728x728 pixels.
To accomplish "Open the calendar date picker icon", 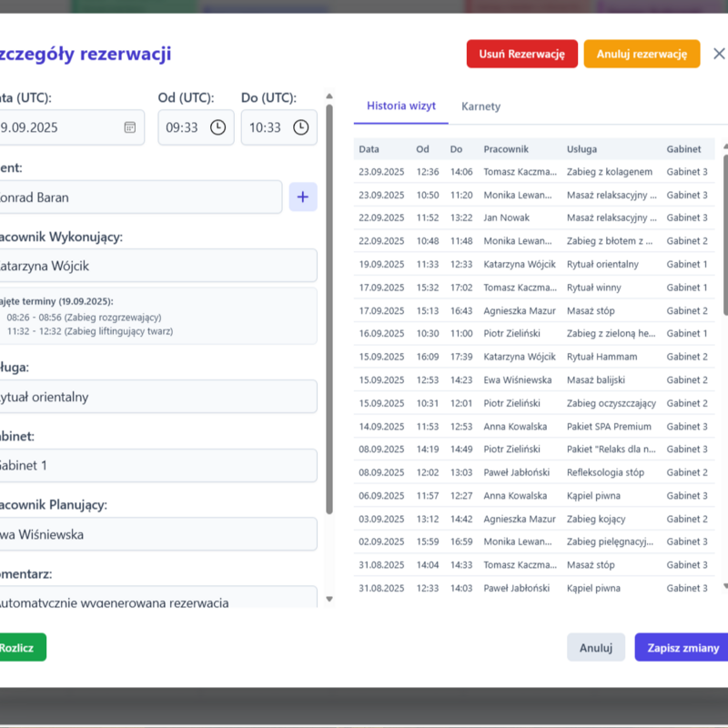I will (x=130, y=127).
